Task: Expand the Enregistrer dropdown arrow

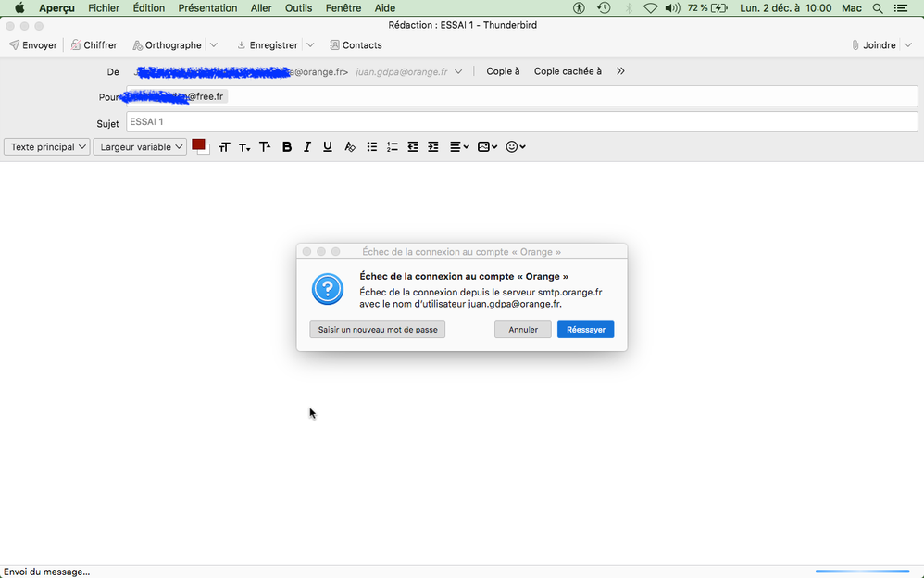Action: pyautogui.click(x=310, y=44)
